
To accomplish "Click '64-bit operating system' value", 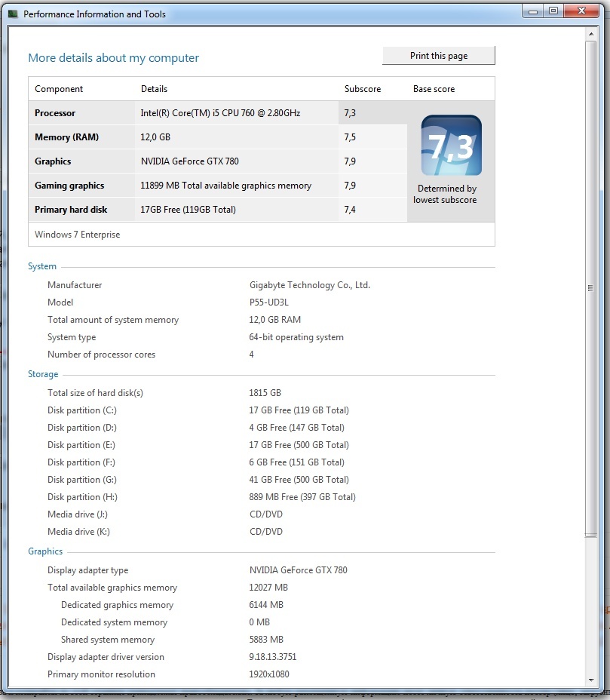I will 296,337.
